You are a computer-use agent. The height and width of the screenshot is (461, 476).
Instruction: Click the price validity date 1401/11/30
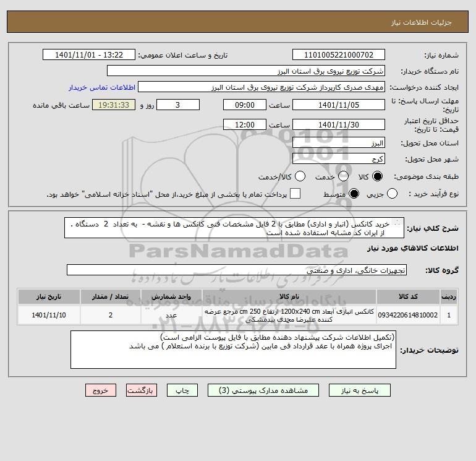pos(339,124)
